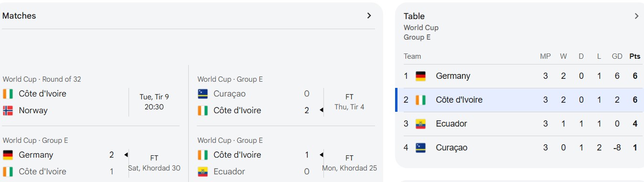644x182 pixels.
Task: Open the Germany 2-1 Côte d'Ivoire match
Action: [91, 157]
